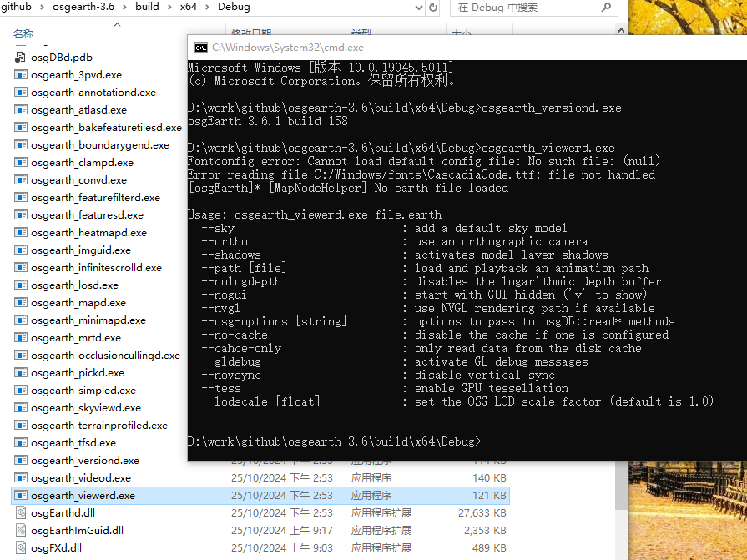747x560 pixels.
Task: Select the osgearth_skyviewd.exe file
Action: (x=86, y=408)
